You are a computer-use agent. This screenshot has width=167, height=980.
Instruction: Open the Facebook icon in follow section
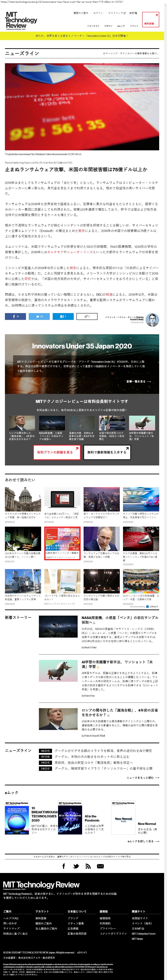pyautogui.click(x=64, y=866)
